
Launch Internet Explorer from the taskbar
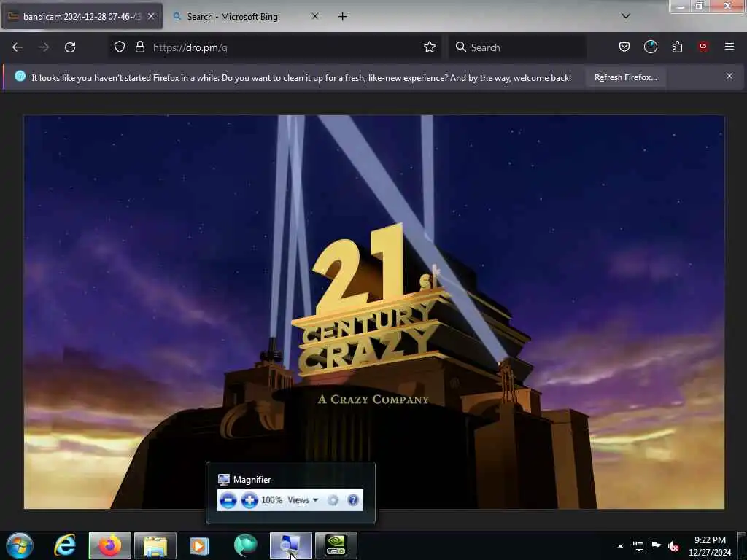click(65, 545)
